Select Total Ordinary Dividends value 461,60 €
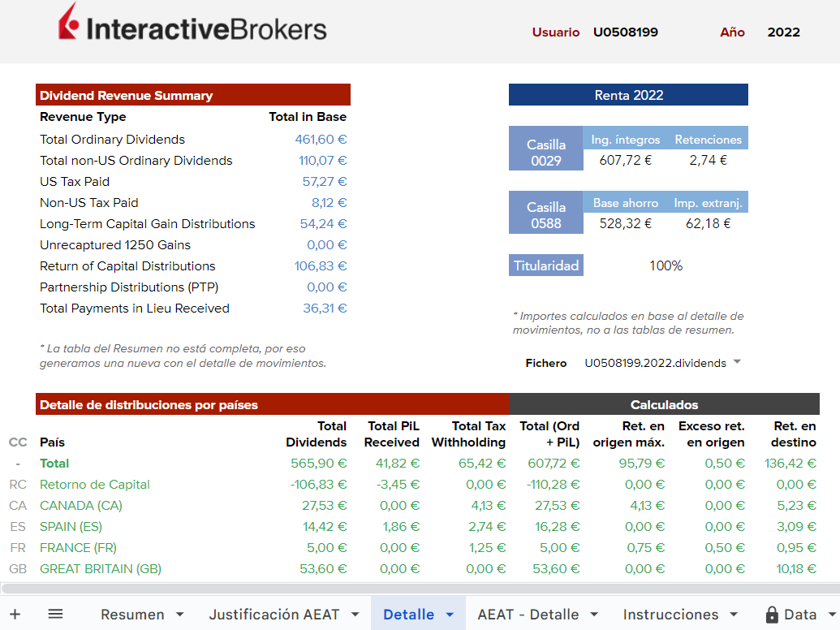This screenshot has width=840, height=630. [321, 140]
